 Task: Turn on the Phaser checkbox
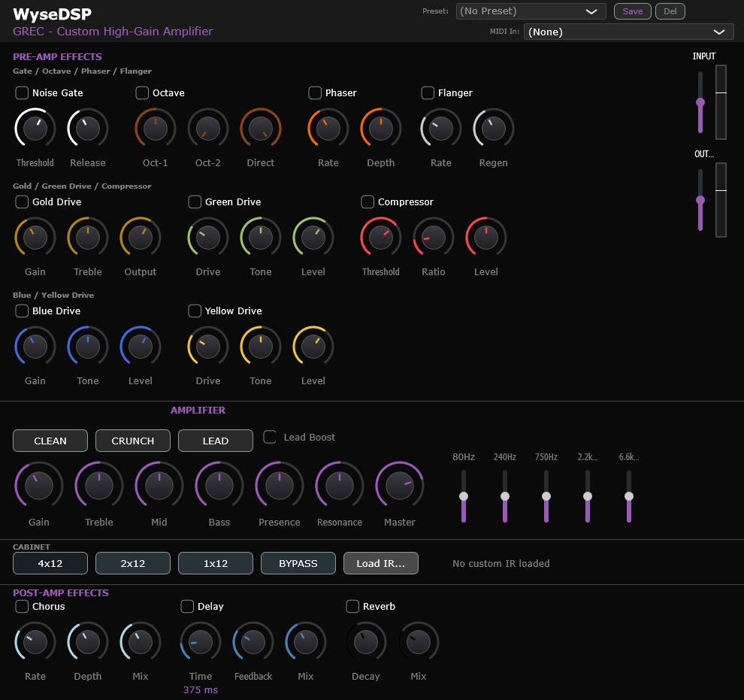click(315, 92)
